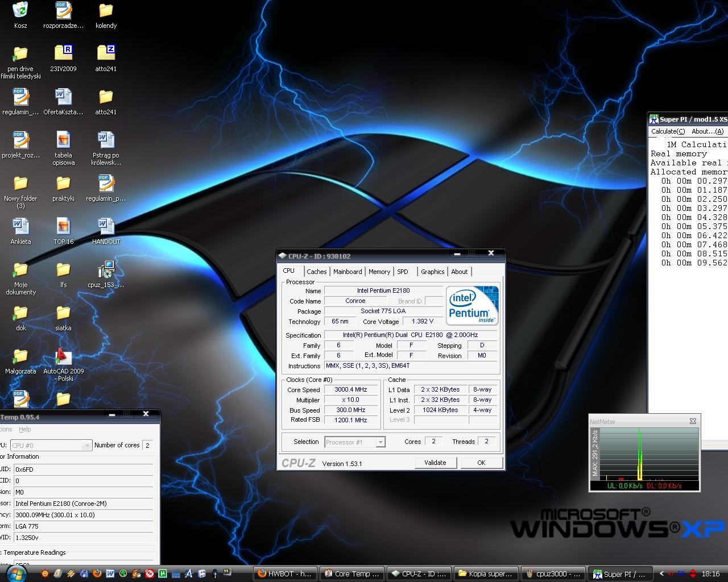Close the NetMeter widget
This screenshot has height=582, width=728.
coord(693,421)
